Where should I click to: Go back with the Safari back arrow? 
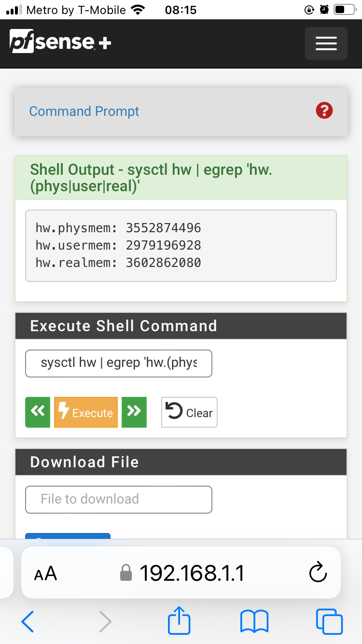28,621
